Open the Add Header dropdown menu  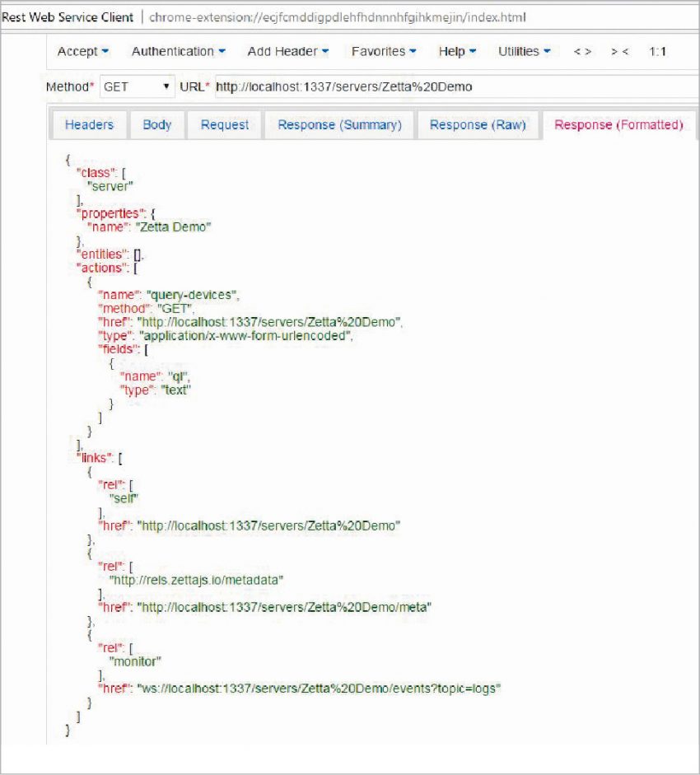point(285,51)
